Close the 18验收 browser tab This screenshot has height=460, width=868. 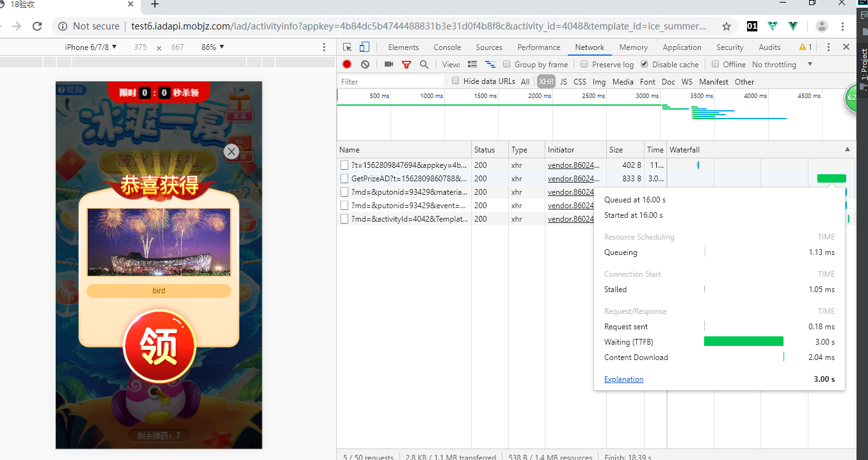pos(131,4)
